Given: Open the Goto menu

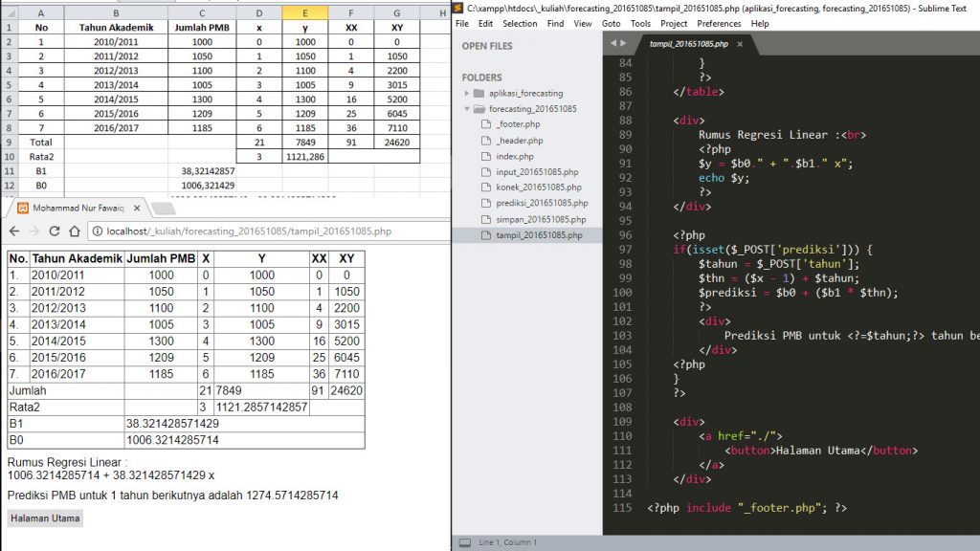Looking at the screenshot, I should tap(611, 24).
